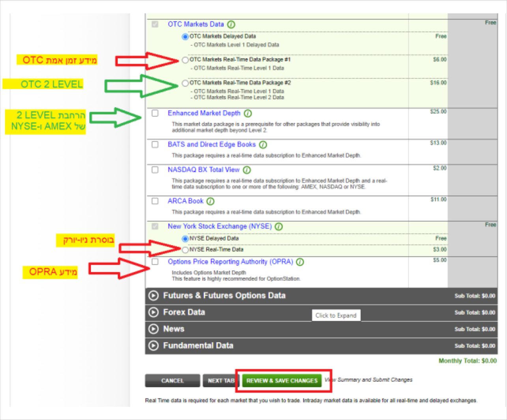The width and height of the screenshot is (507, 420).
Task: Click info icon for BATS and Direct Edge Books
Action: pos(263,145)
